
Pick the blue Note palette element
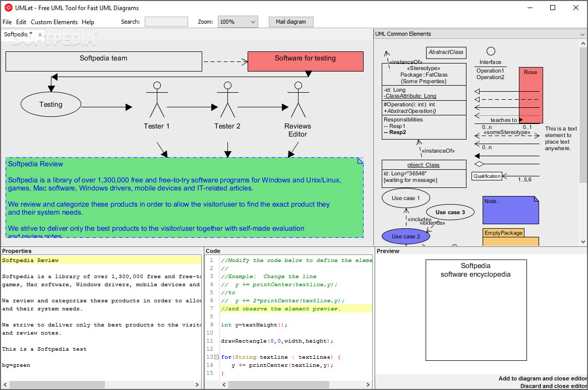511,210
